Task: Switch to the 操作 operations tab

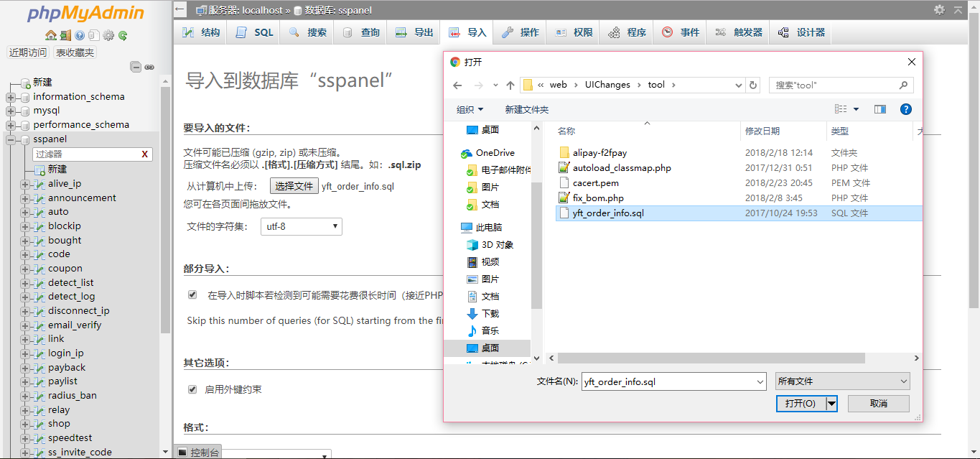Action: pyautogui.click(x=521, y=32)
